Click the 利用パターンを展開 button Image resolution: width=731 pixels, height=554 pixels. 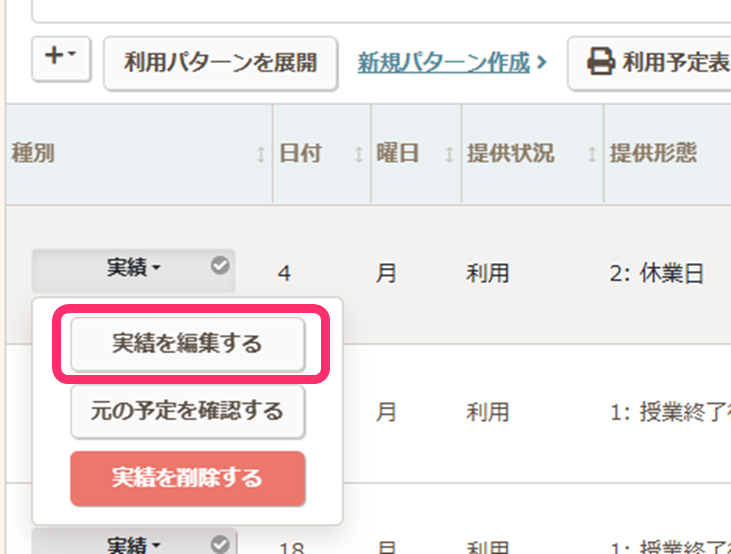tap(220, 63)
